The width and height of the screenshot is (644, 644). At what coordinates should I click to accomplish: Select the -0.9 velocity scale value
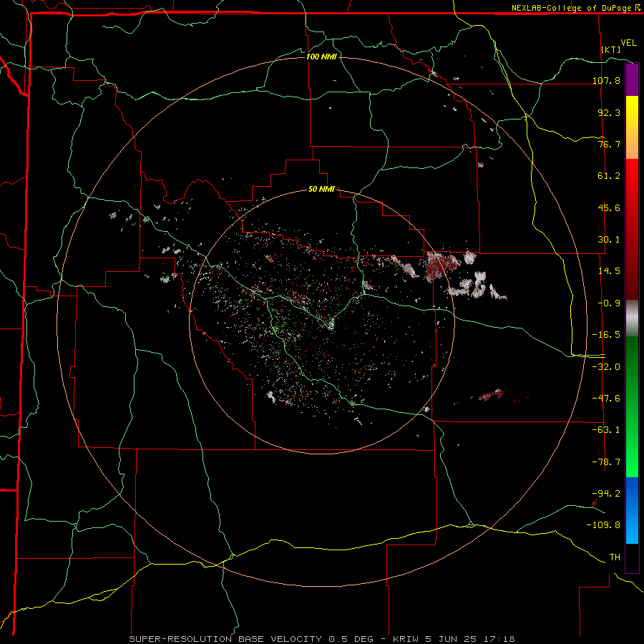[x=609, y=303]
